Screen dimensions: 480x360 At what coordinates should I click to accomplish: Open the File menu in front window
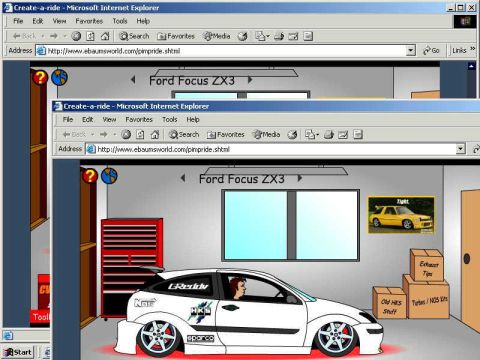click(x=68, y=119)
